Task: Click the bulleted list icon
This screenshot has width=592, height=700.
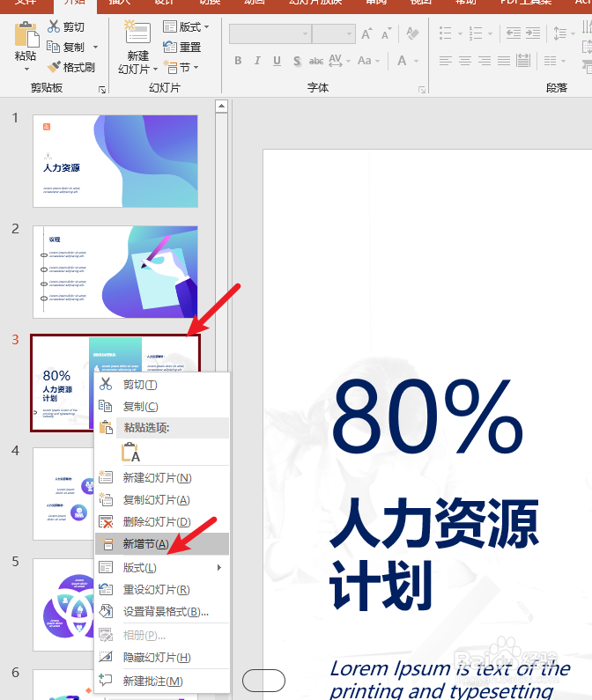Action: click(x=446, y=33)
